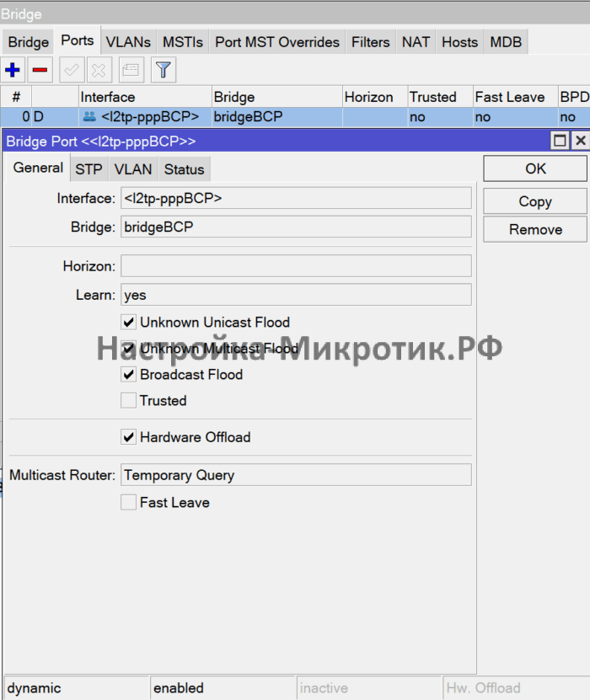
Task: Click the 'Hw. Offload' status bar entry
Action: [x=516, y=687]
